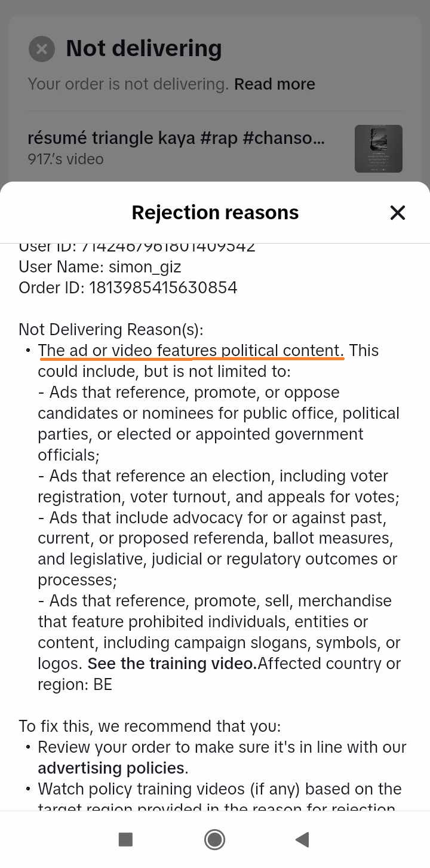Open the rejected video thumbnail
This screenshot has height=868, width=430.
coord(378,149)
